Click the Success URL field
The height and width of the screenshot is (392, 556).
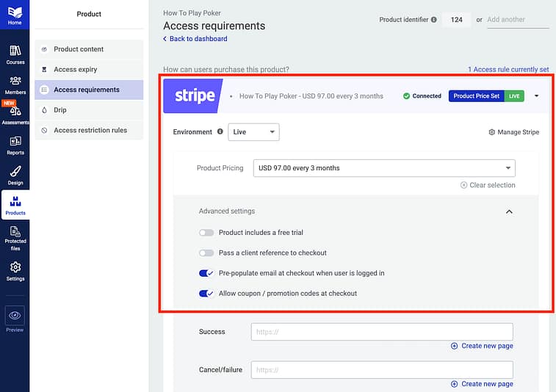pyautogui.click(x=382, y=332)
